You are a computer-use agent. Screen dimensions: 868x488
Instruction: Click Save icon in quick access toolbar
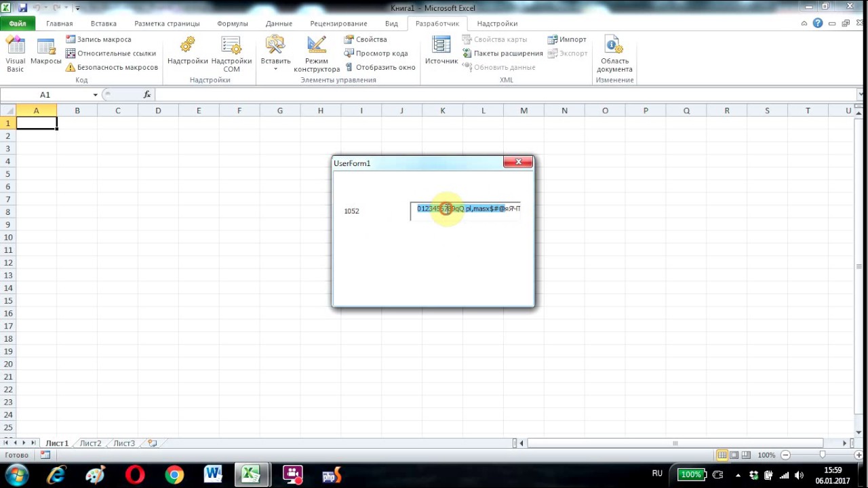(22, 7)
